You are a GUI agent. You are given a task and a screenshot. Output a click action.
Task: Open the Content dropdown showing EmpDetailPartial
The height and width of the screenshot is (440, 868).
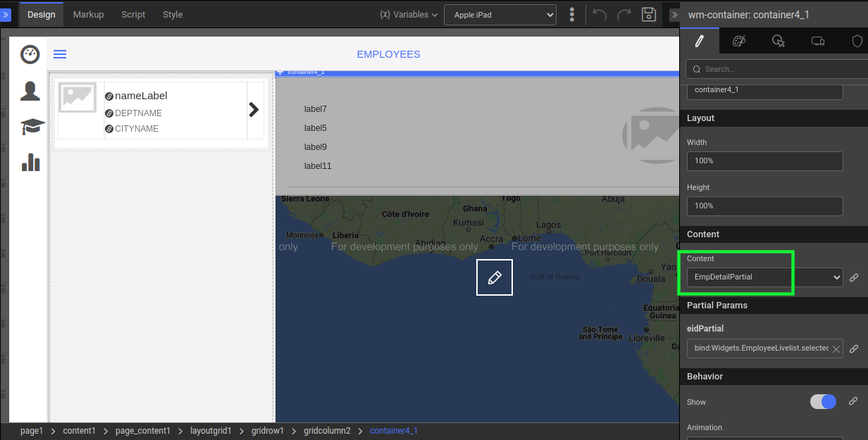click(764, 277)
